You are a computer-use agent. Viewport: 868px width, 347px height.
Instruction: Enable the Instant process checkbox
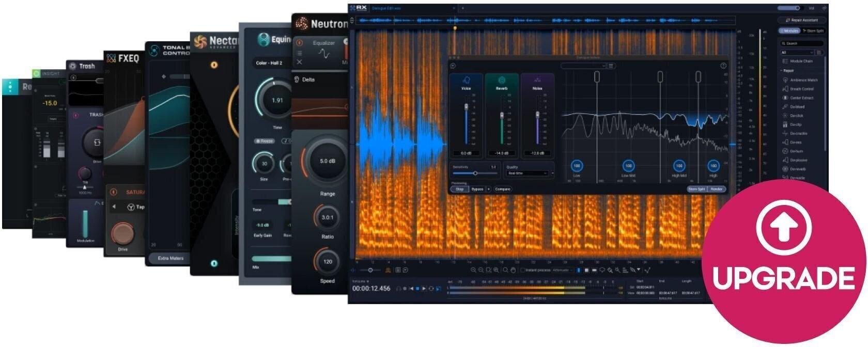click(522, 270)
